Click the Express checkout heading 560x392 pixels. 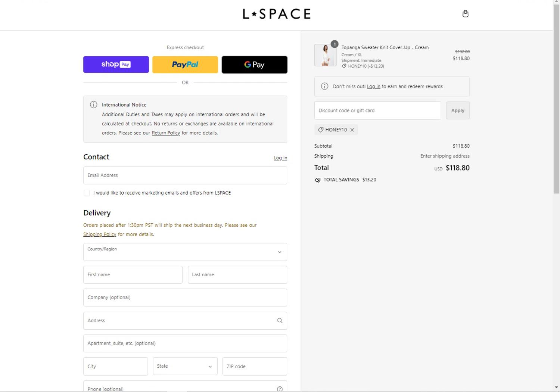coord(185,48)
